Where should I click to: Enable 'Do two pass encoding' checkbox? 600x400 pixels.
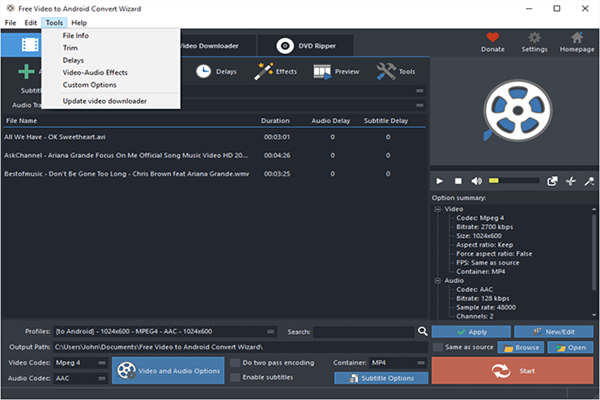tap(235, 362)
